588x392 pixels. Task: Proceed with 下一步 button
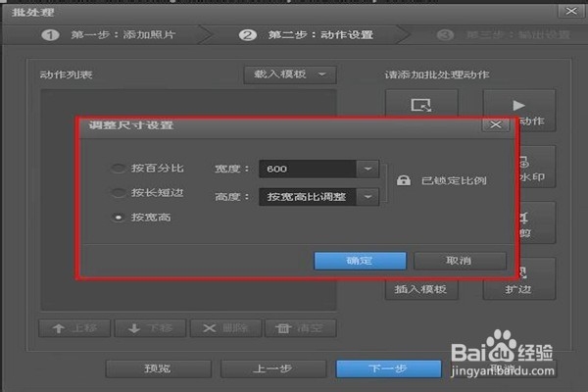[388, 368]
